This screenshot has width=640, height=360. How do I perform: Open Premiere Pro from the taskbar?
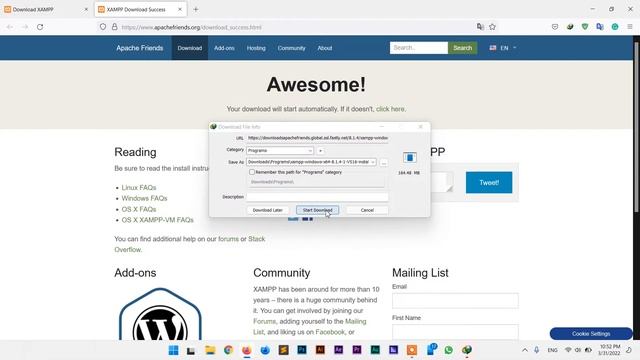point(357,350)
